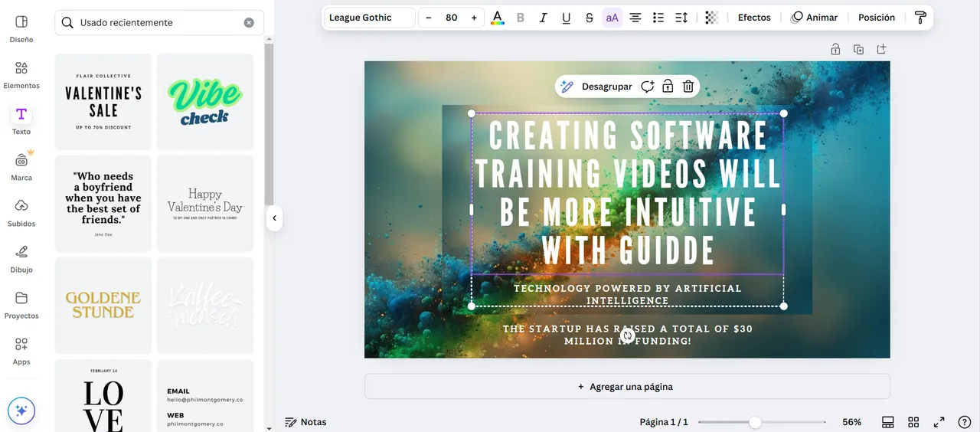This screenshot has height=432, width=980.
Task: Choose the LOVE February 14 template
Action: tap(103, 396)
